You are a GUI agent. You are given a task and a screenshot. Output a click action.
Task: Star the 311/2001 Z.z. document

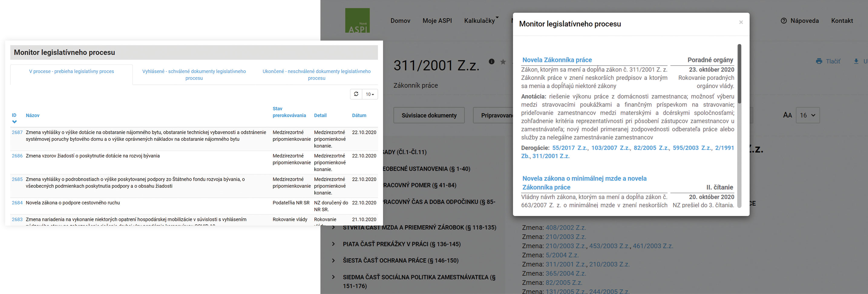[503, 62]
